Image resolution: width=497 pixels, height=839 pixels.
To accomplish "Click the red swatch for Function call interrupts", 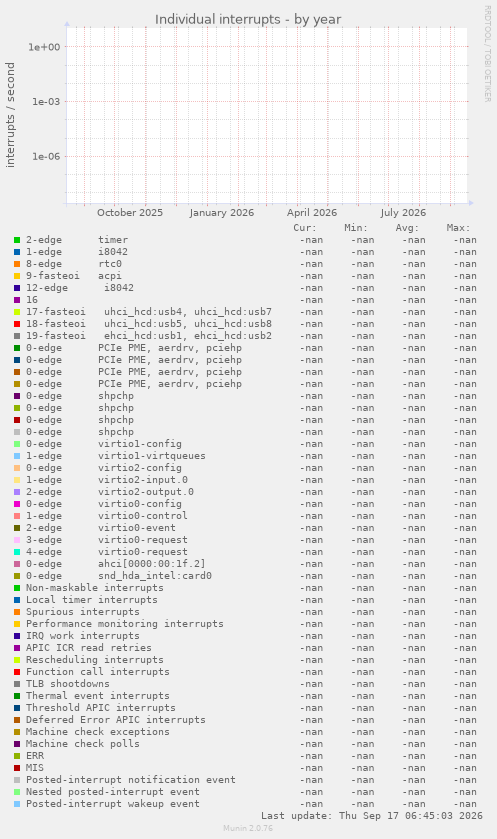I will [17, 672].
